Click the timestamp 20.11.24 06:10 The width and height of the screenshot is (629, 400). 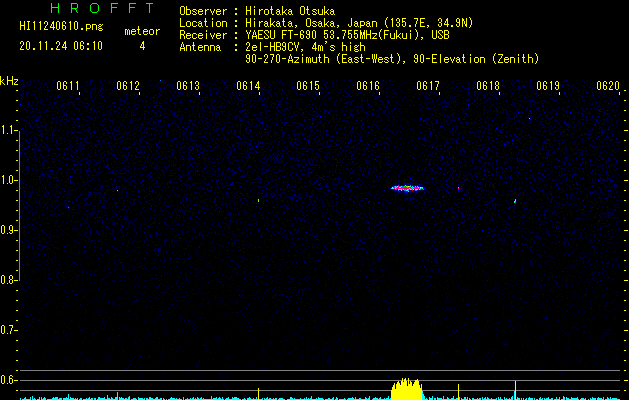[x=61, y=46]
